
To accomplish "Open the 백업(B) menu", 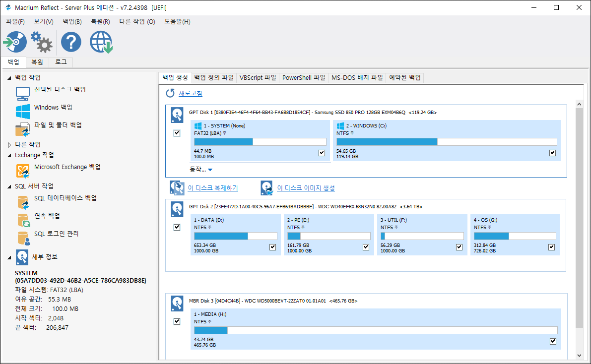I will pyautogui.click(x=72, y=21).
